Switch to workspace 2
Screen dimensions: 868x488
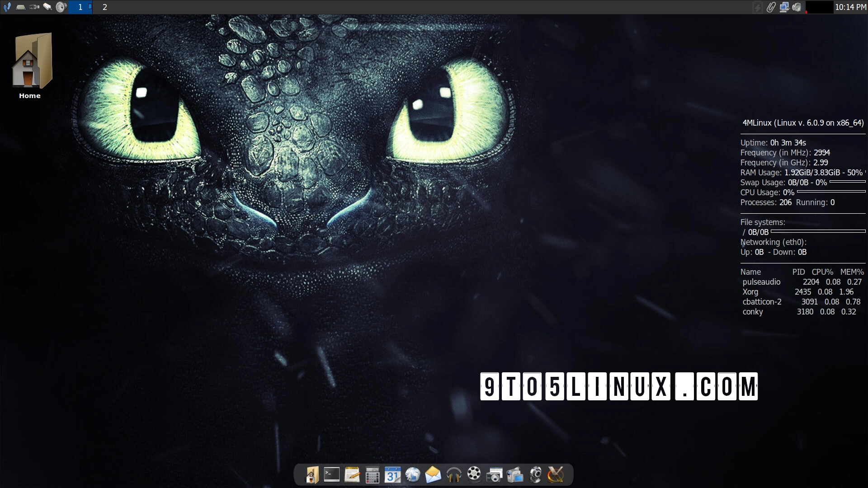[104, 7]
